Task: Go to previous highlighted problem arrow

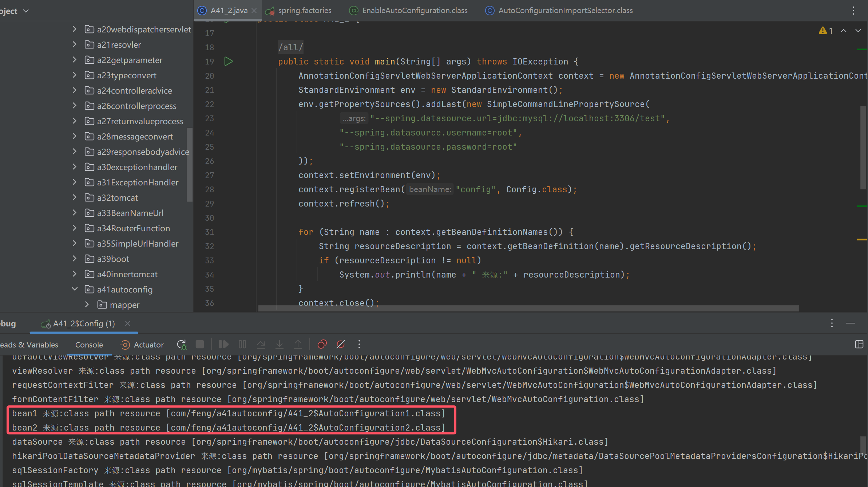Action: (843, 31)
